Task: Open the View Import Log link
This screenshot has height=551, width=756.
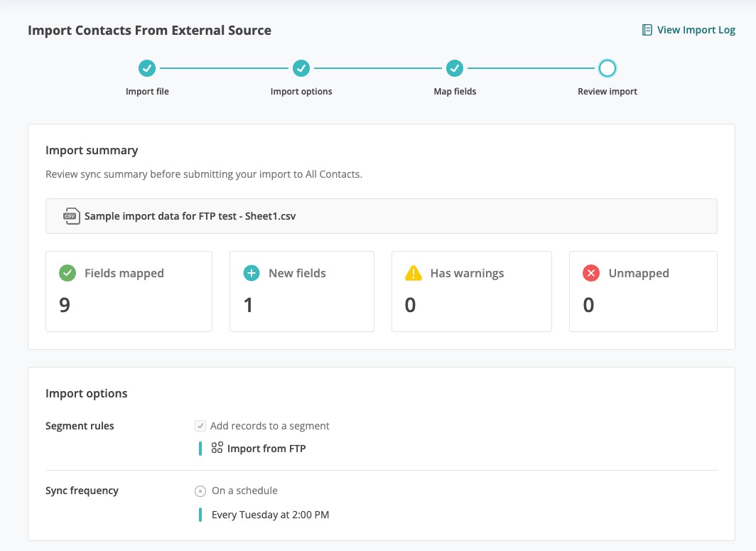Action: (x=688, y=30)
